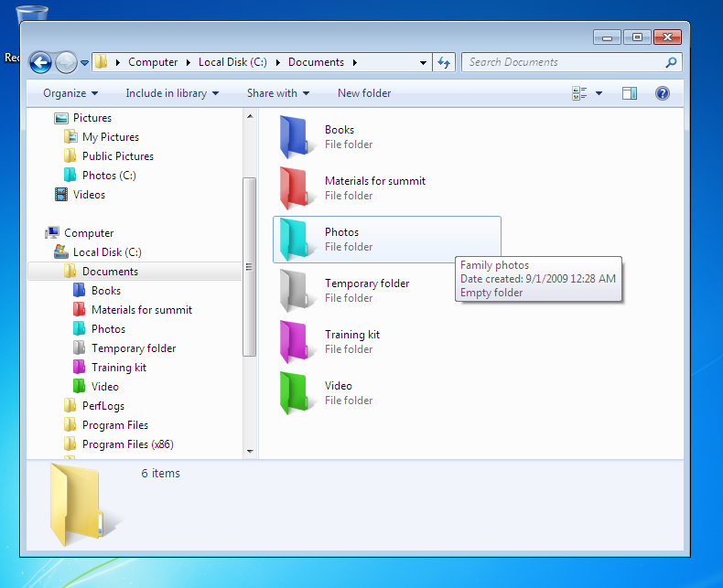
Task: Click the Search Documents input field
Action: [563, 62]
